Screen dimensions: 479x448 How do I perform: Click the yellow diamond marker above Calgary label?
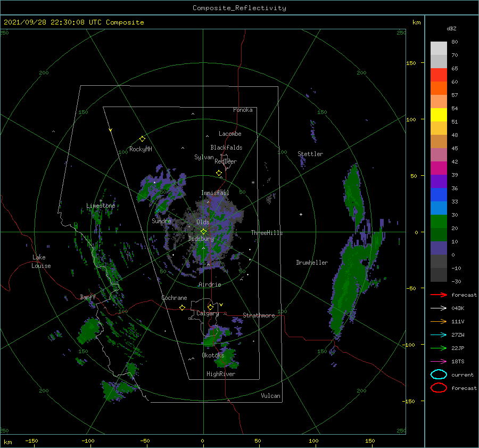tap(210, 307)
